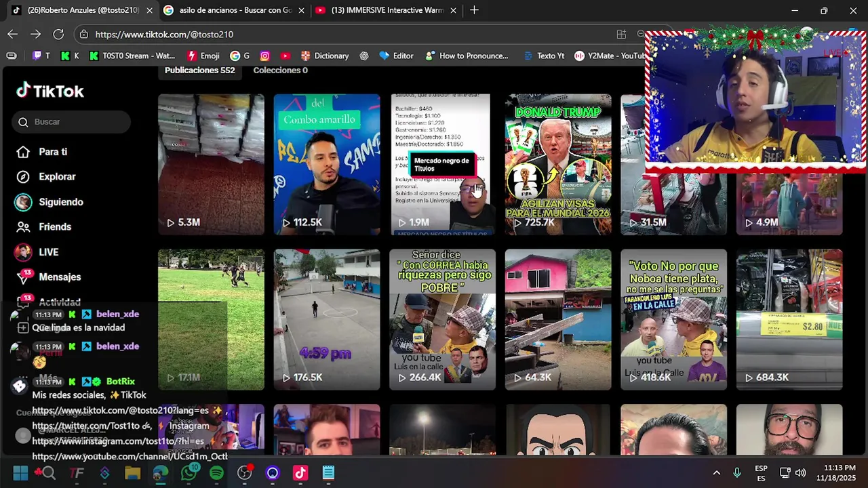868x488 pixels.
Task: Open the volume control in system tray
Action: click(801, 473)
